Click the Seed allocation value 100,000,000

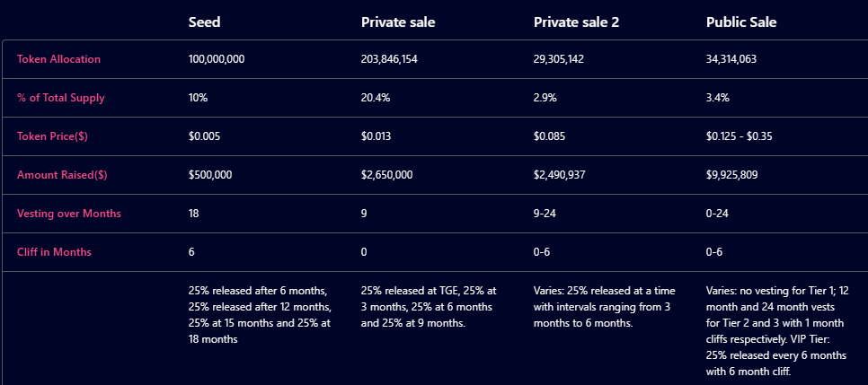[x=217, y=59]
